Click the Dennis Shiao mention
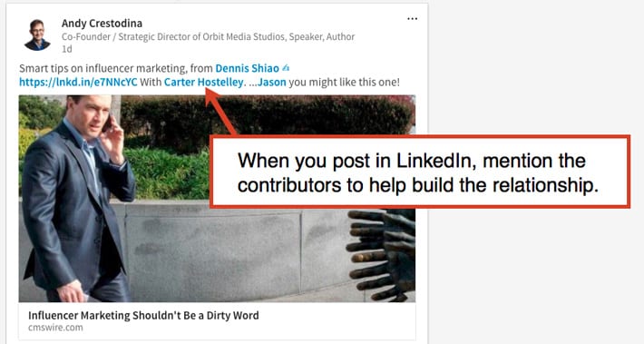 click(x=247, y=68)
